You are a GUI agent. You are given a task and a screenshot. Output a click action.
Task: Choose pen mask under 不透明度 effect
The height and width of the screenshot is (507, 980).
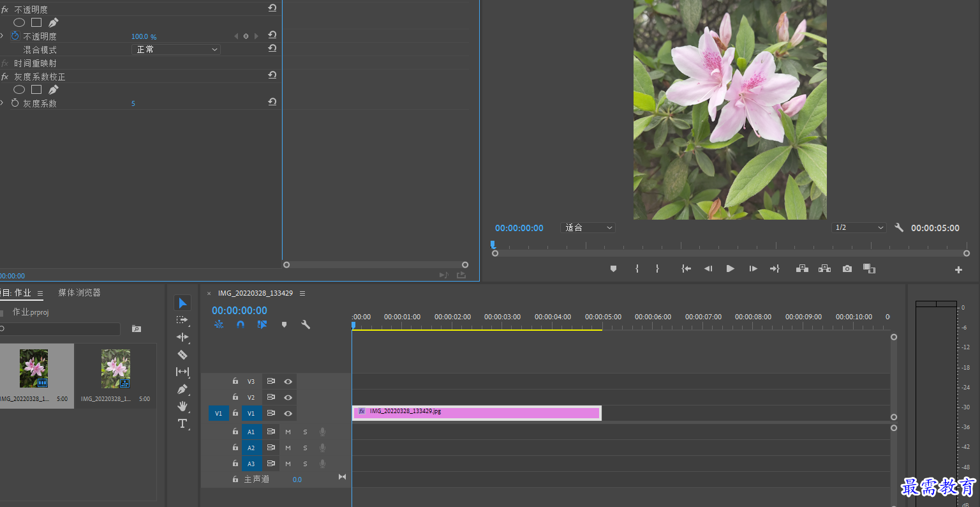[x=54, y=22]
